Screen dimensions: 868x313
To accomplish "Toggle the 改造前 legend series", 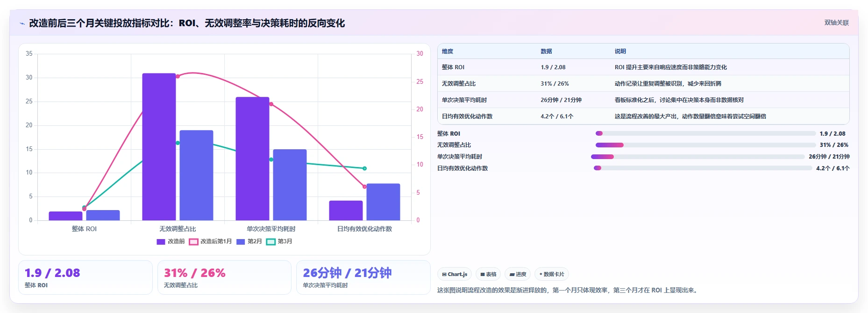I will 171,241.
